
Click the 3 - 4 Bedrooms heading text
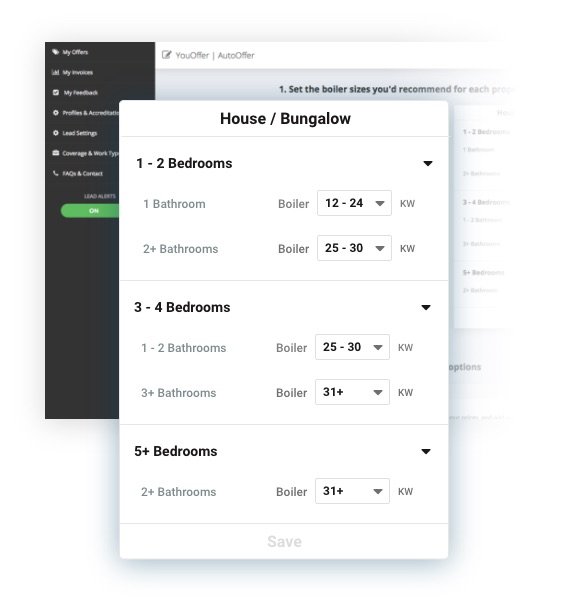182,307
